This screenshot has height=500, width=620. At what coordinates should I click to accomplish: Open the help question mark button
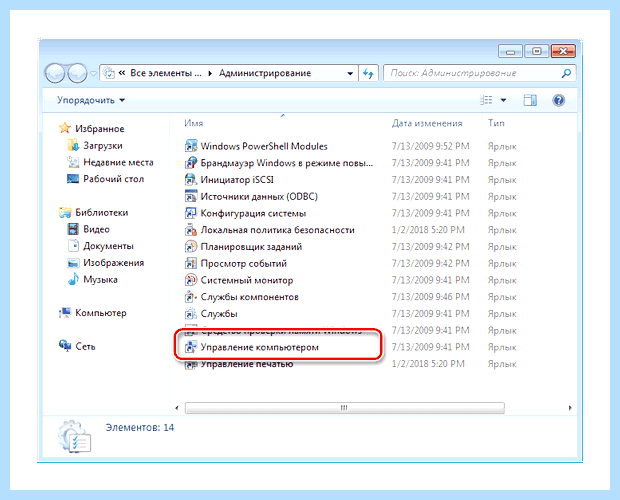pyautogui.click(x=558, y=100)
